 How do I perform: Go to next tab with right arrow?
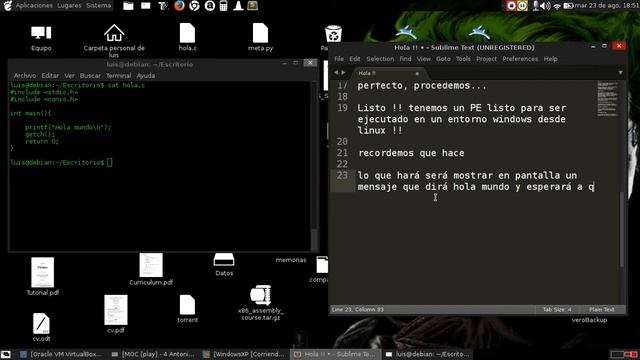(343, 73)
